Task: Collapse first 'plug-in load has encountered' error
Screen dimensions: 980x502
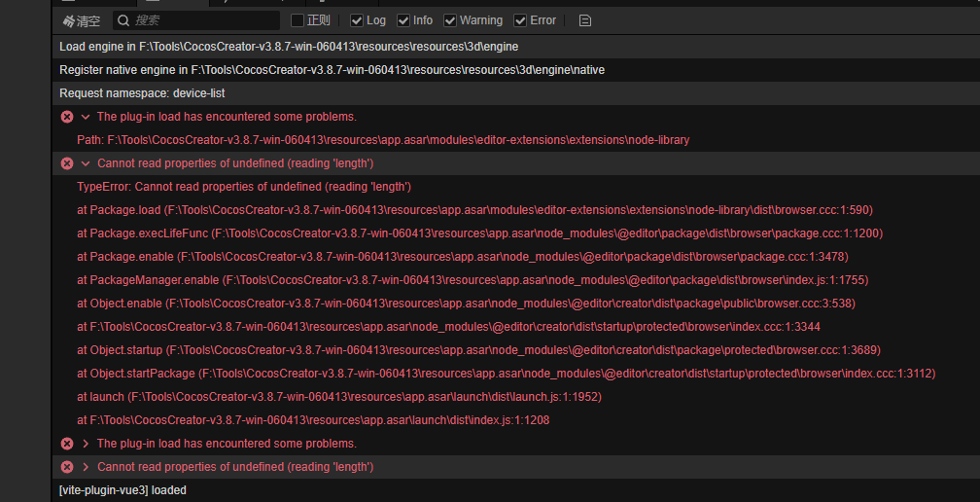Action: [x=86, y=117]
